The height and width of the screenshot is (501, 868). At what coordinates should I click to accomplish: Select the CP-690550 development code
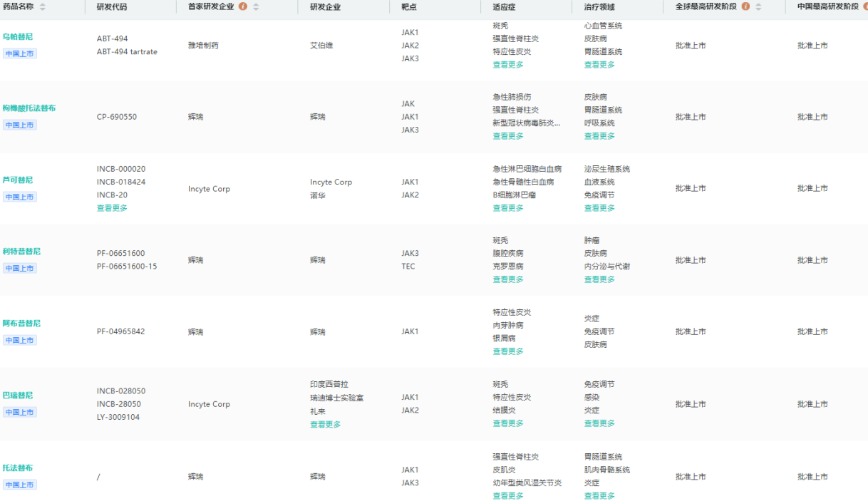117,117
